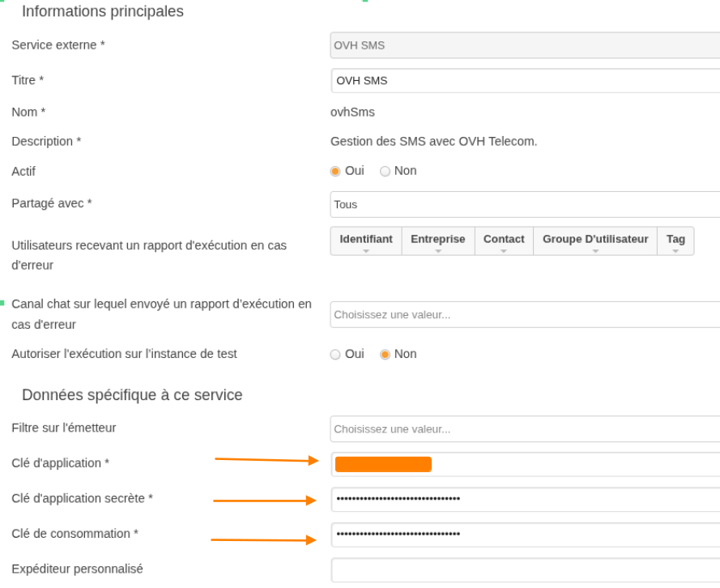The width and height of the screenshot is (720, 588).
Task: Open the Filtre sur l'émetteur chooser
Action: coord(526,429)
